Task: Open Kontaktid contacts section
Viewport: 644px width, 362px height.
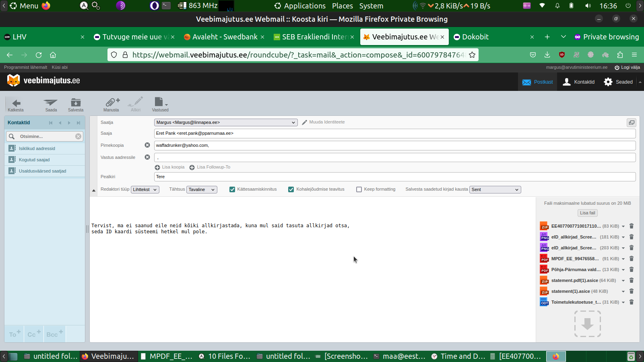Action: pos(579,82)
